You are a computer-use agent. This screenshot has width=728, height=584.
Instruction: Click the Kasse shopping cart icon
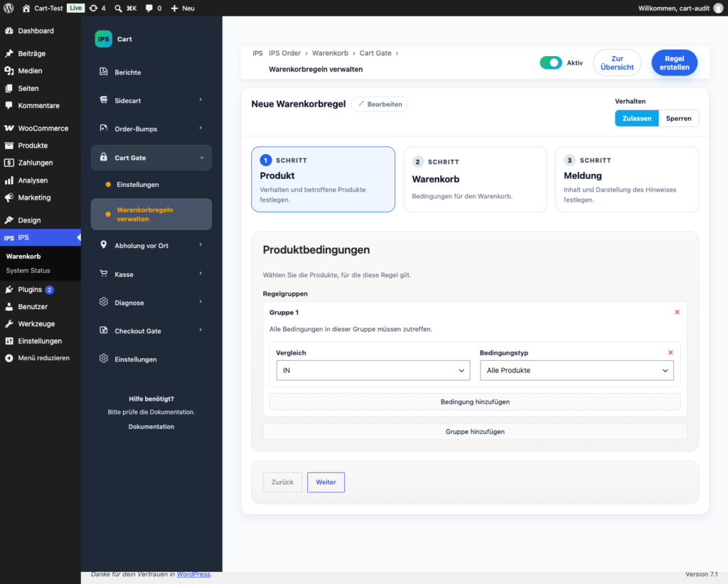104,274
